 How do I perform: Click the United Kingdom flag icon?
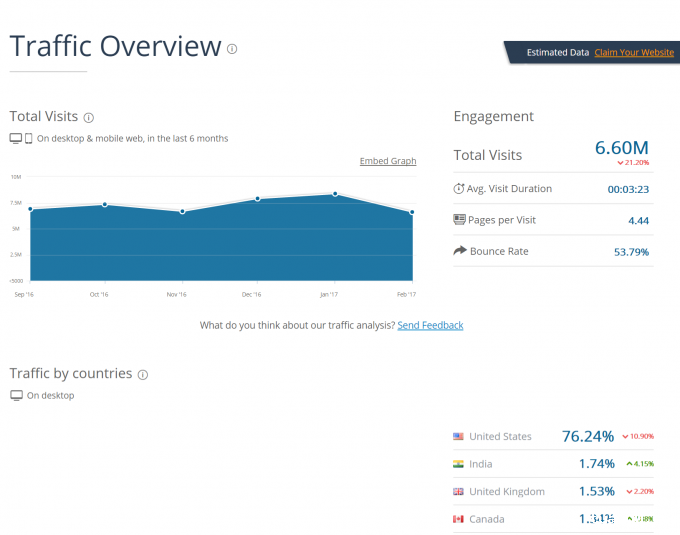[458, 492]
